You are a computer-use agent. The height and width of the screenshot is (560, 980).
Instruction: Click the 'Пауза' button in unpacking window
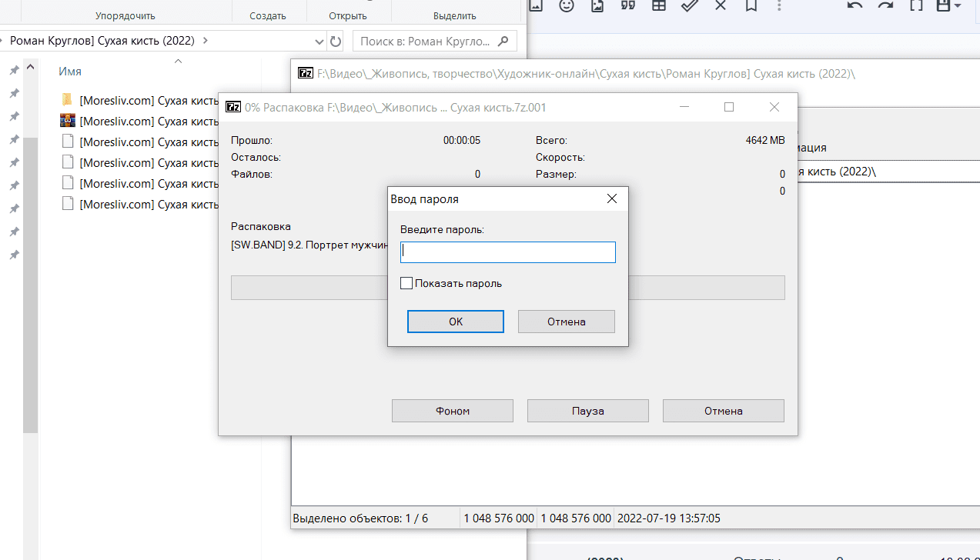587,411
